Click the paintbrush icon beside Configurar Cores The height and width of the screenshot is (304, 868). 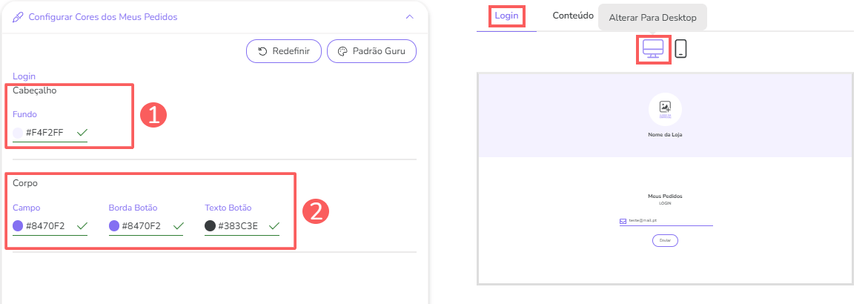(19, 16)
